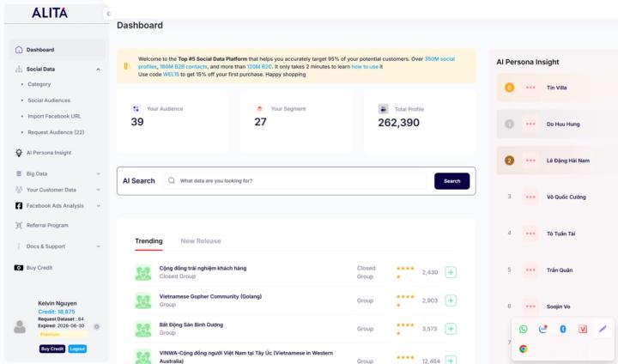Switch to the Trending tab

(148, 241)
